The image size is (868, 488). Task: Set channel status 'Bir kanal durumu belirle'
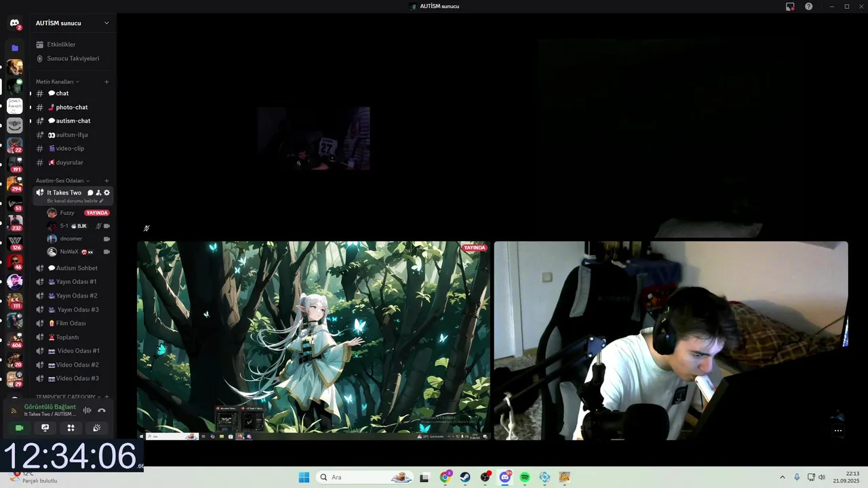75,201
